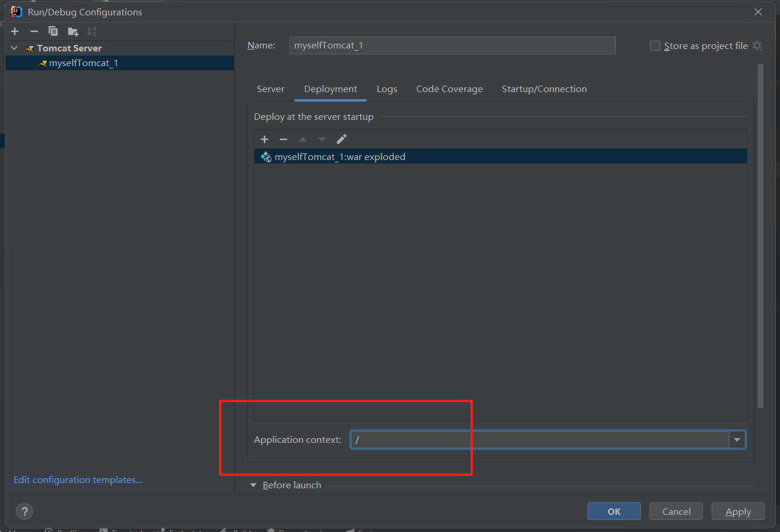Switch to the Logs tab
Image resolution: width=780 pixels, height=532 pixels.
click(387, 89)
